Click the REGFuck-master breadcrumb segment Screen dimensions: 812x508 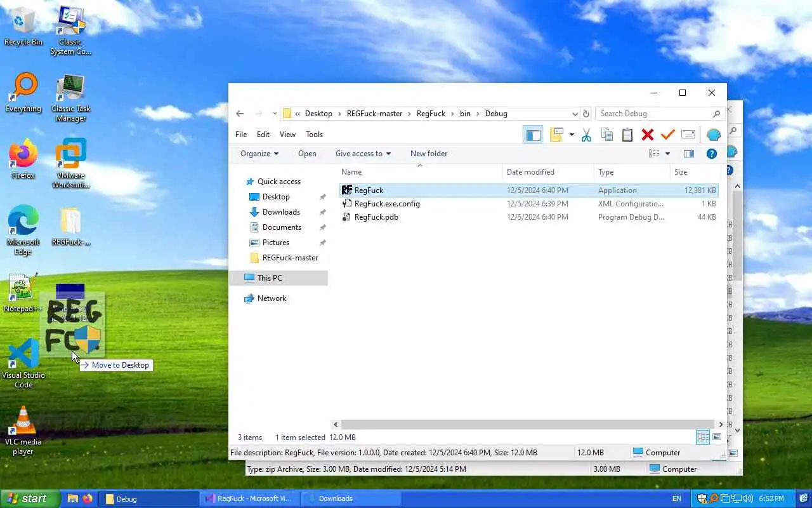374,114
